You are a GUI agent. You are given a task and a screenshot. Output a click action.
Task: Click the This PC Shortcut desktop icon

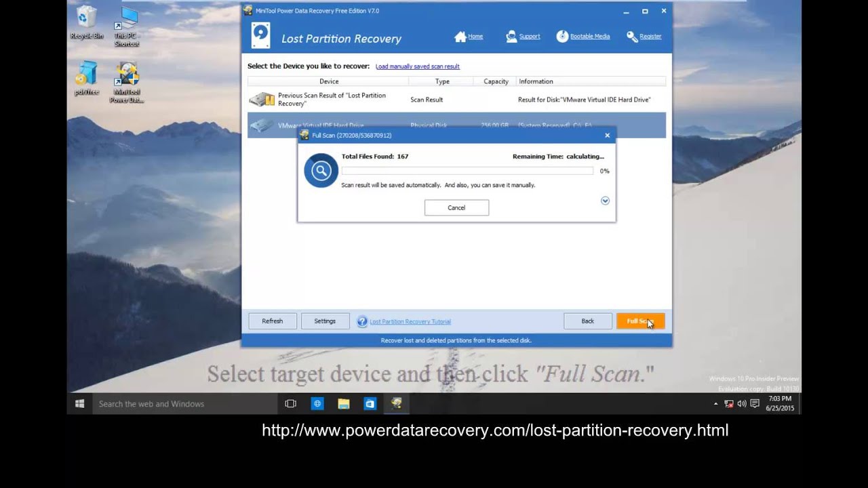126,27
